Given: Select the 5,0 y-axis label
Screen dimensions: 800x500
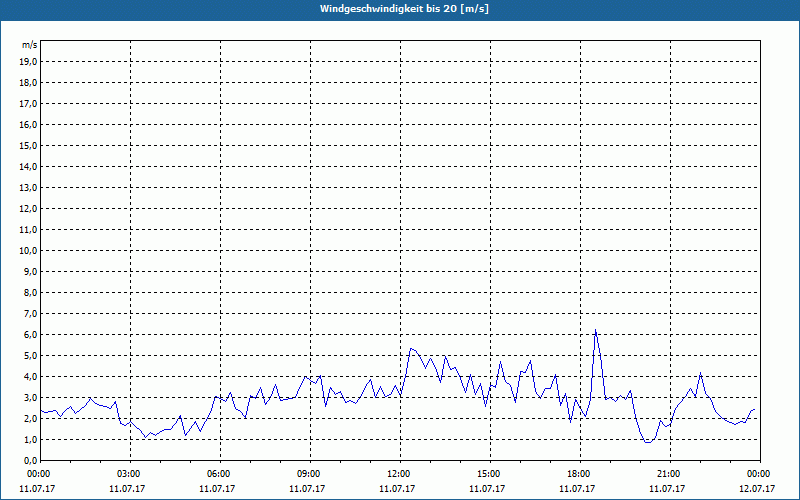Looking at the screenshot, I should click(x=31, y=356).
